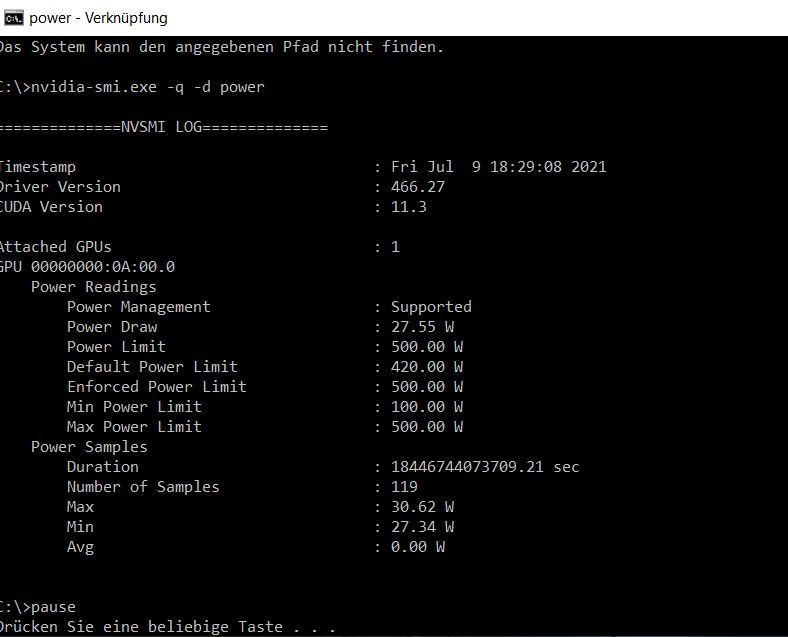Click the Enforced Power Limit label
Viewport: 788px width, 637px height.
[156, 387]
